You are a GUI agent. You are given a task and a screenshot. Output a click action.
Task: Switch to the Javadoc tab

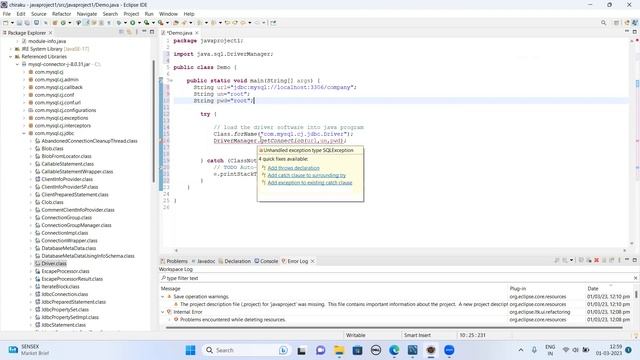coord(203,261)
